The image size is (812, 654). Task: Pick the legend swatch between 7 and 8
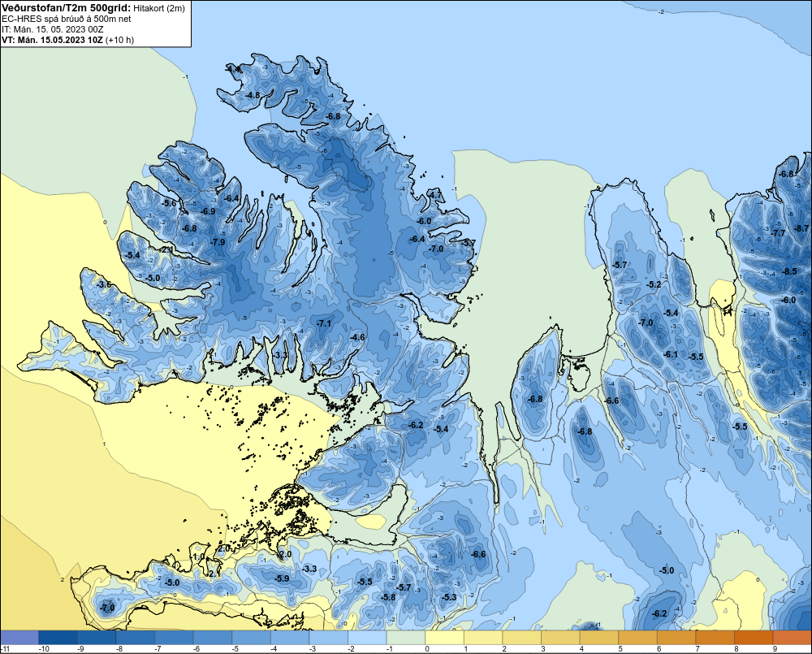[x=715, y=637]
